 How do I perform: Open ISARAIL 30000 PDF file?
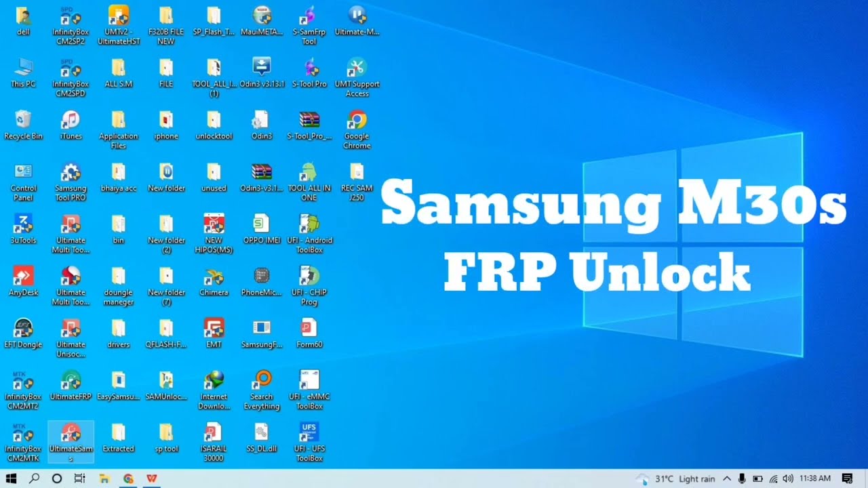coord(214,443)
